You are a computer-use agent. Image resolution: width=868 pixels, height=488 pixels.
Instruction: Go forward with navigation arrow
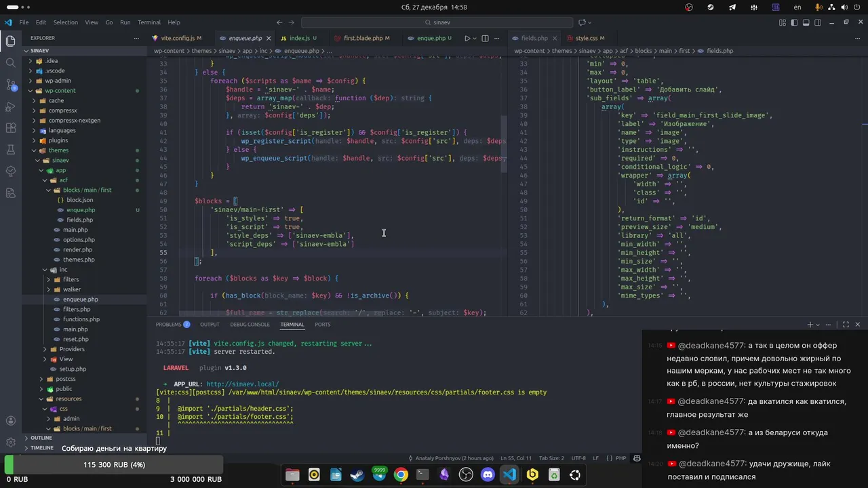point(292,22)
